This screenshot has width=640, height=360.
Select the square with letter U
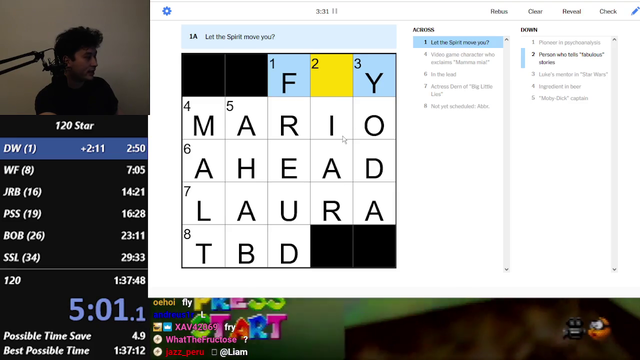coord(289,203)
